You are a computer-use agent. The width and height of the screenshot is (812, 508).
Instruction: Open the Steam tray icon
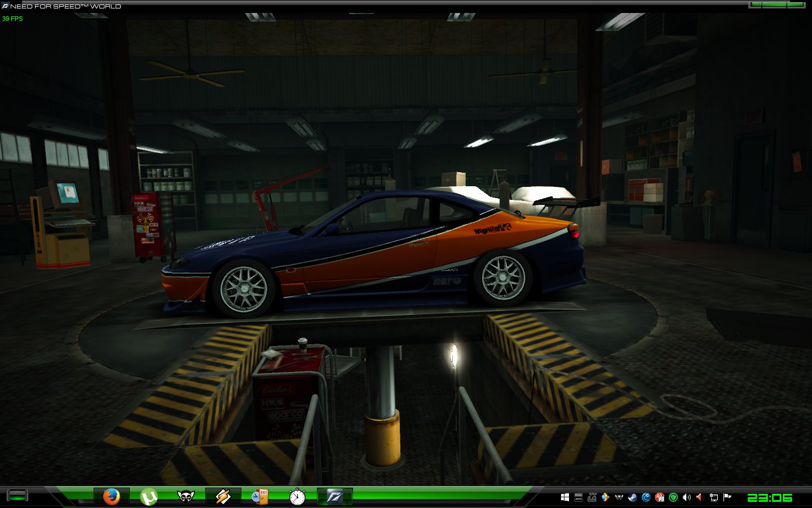(x=633, y=497)
